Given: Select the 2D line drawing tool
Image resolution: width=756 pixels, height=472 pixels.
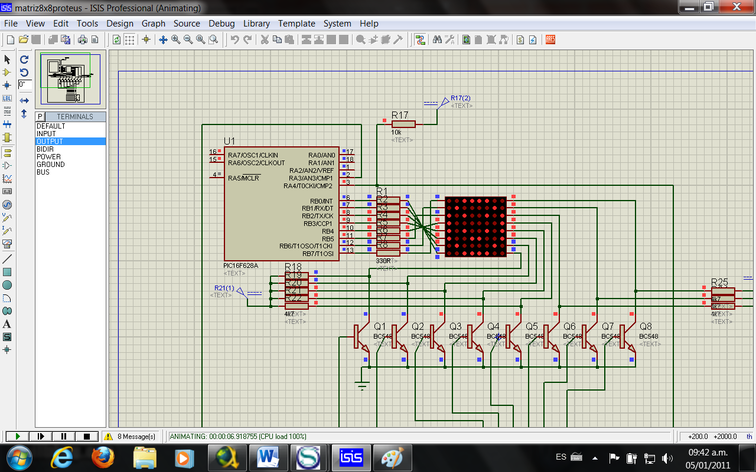Looking at the screenshot, I should [x=7, y=259].
